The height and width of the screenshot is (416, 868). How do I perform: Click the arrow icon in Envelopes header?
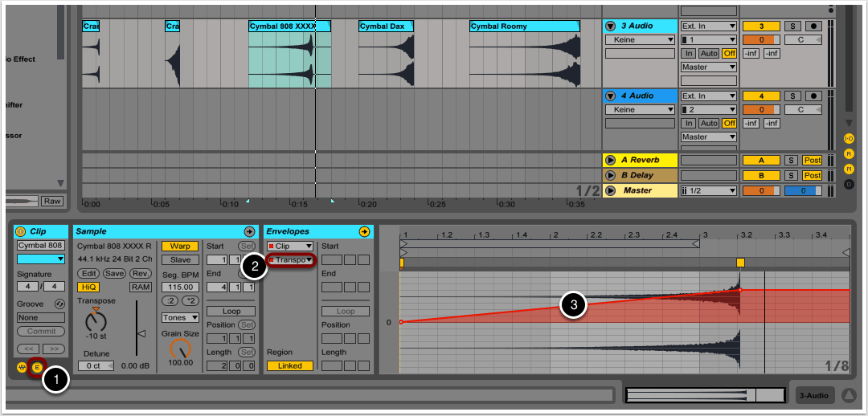pyautogui.click(x=364, y=231)
